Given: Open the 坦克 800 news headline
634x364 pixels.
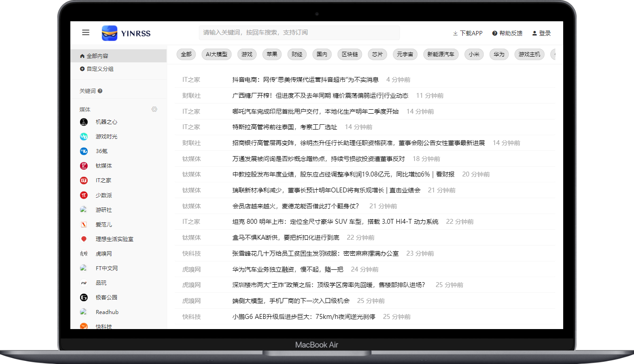Looking at the screenshot, I should pyautogui.click(x=335, y=222).
